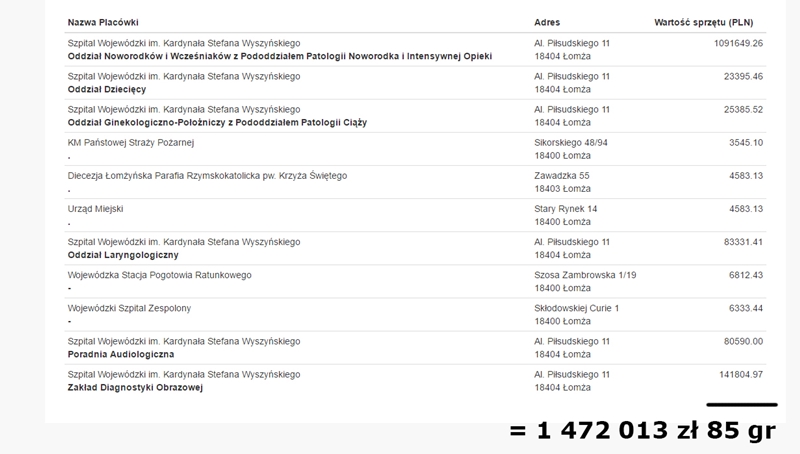Click the Adres column header

[x=547, y=21]
